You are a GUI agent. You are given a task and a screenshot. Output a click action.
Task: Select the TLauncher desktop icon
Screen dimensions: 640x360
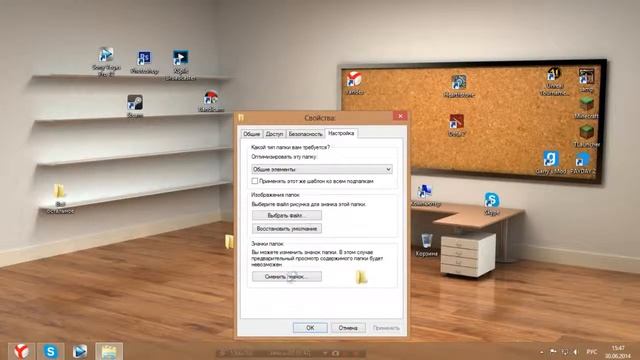click(x=587, y=136)
